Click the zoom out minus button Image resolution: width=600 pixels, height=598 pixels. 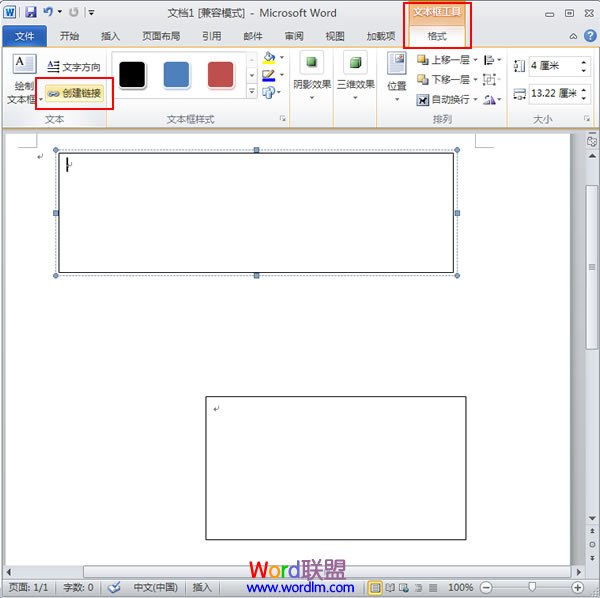(x=486, y=587)
